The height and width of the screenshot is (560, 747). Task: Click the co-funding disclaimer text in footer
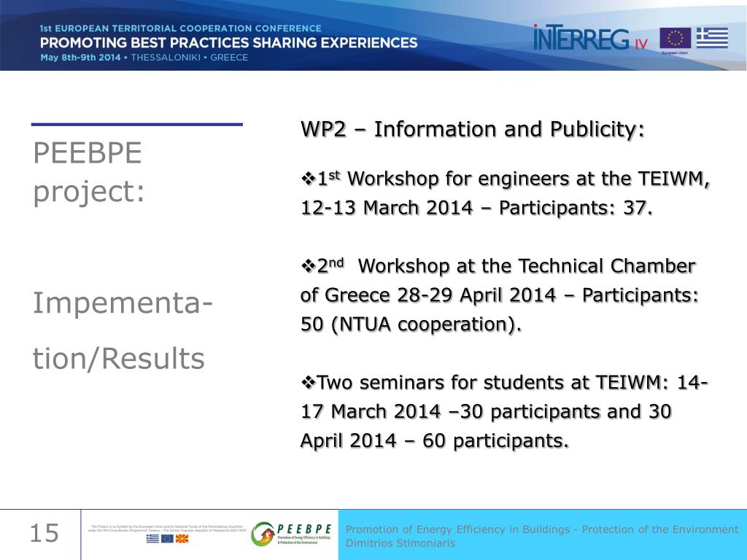[x=167, y=528]
